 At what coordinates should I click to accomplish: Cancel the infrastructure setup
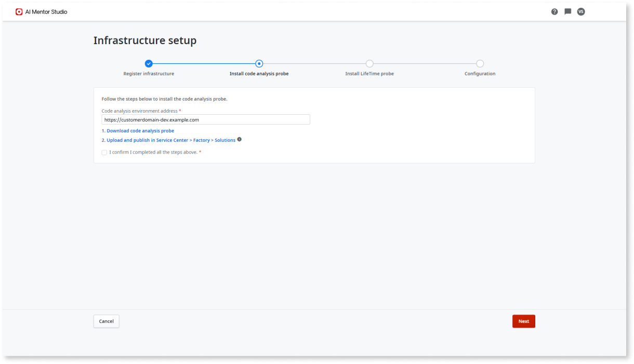pyautogui.click(x=106, y=321)
